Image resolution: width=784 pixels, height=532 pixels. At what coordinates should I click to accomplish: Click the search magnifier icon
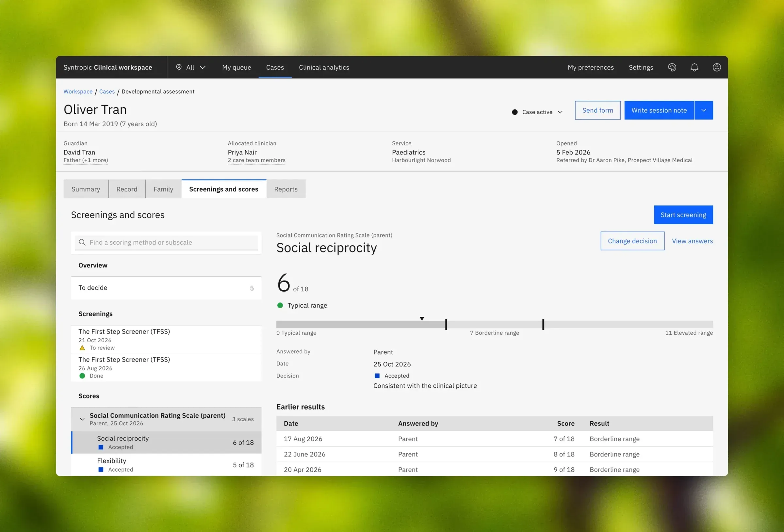coord(82,242)
